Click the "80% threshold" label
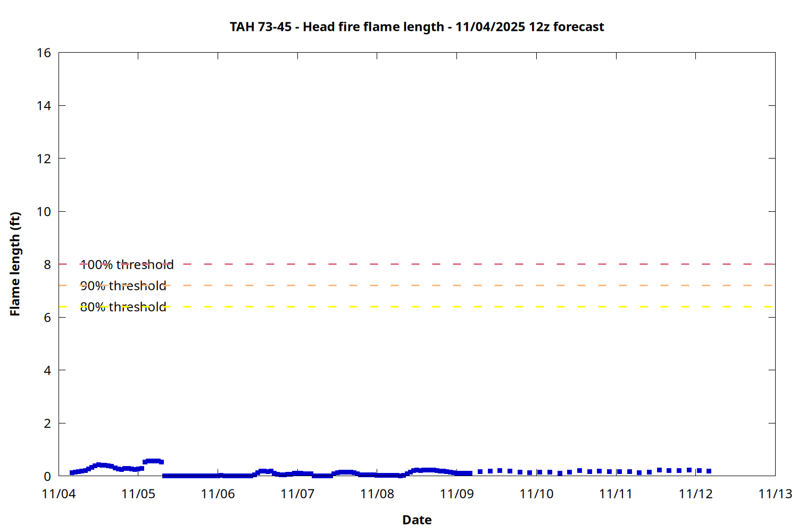Screen dimensions: 798x532 (x=123, y=307)
